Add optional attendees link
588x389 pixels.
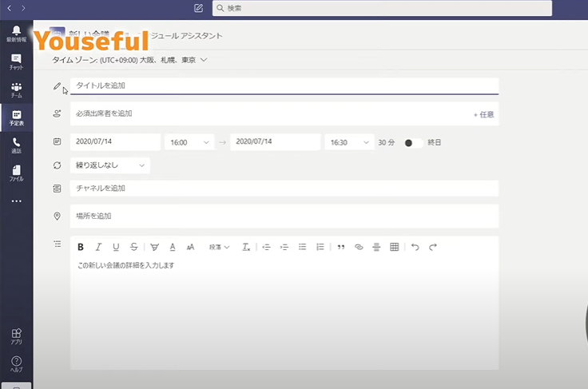coord(484,115)
